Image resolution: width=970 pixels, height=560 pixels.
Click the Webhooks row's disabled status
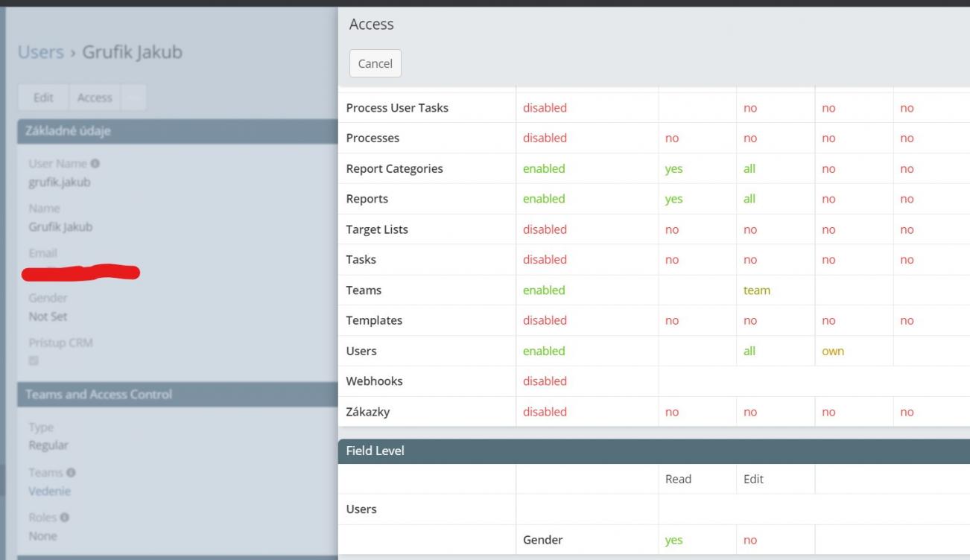tap(545, 381)
